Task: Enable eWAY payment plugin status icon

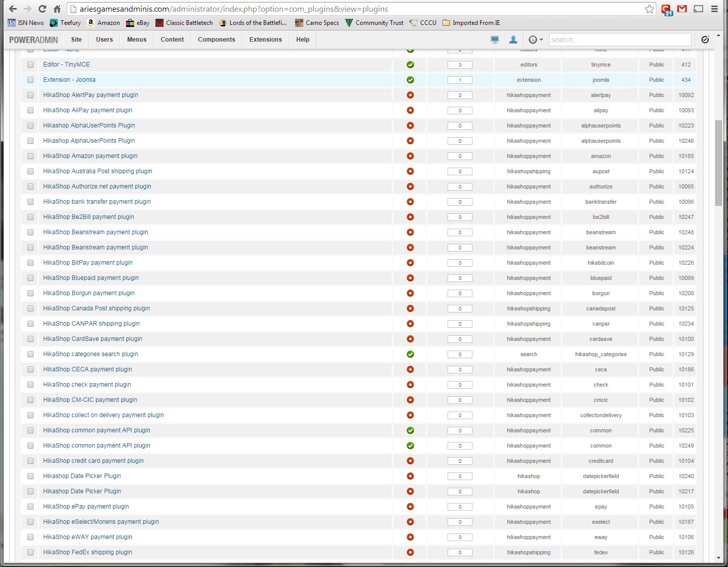Action: pyautogui.click(x=410, y=537)
